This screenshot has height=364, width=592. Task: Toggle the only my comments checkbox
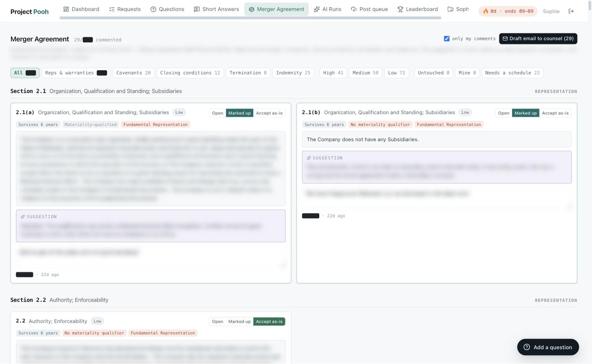click(x=447, y=38)
